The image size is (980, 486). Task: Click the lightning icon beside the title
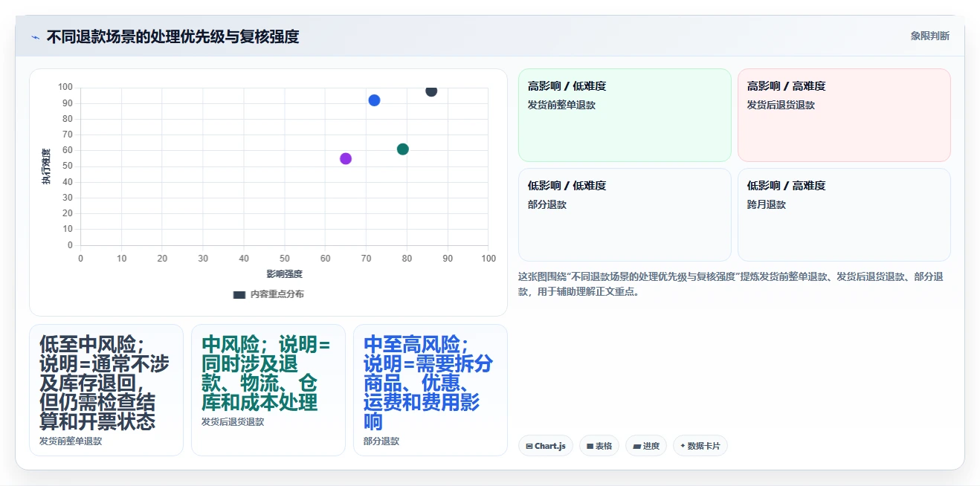[x=35, y=37]
